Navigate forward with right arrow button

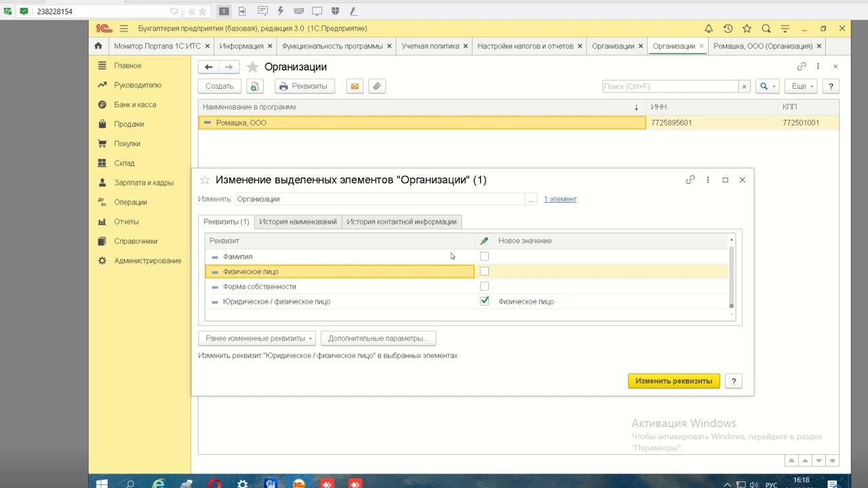tap(229, 67)
